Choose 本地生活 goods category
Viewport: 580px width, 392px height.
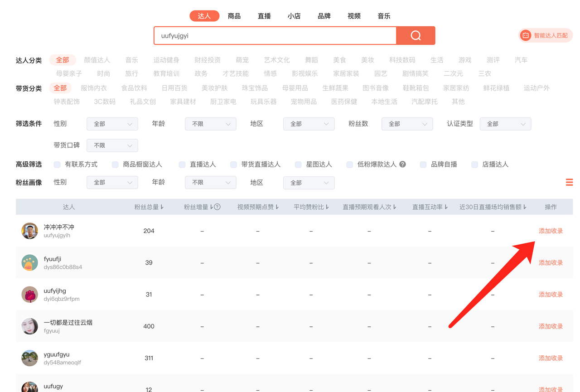click(x=384, y=102)
